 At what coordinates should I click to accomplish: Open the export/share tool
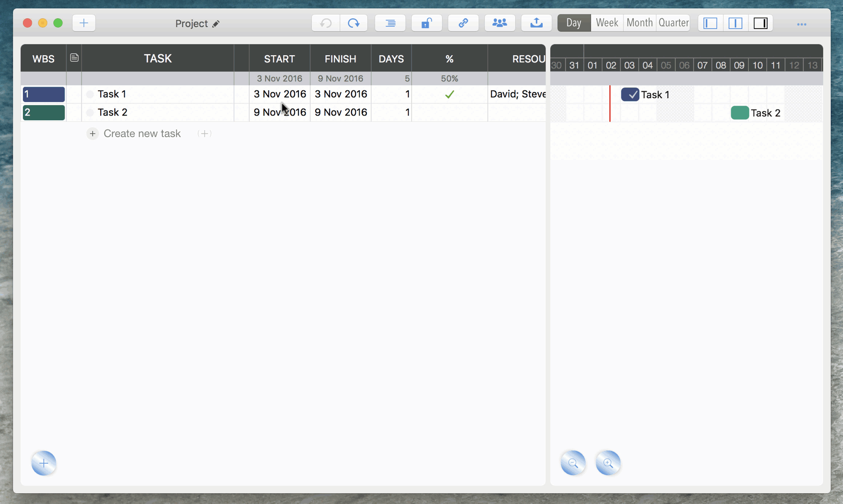click(x=536, y=23)
